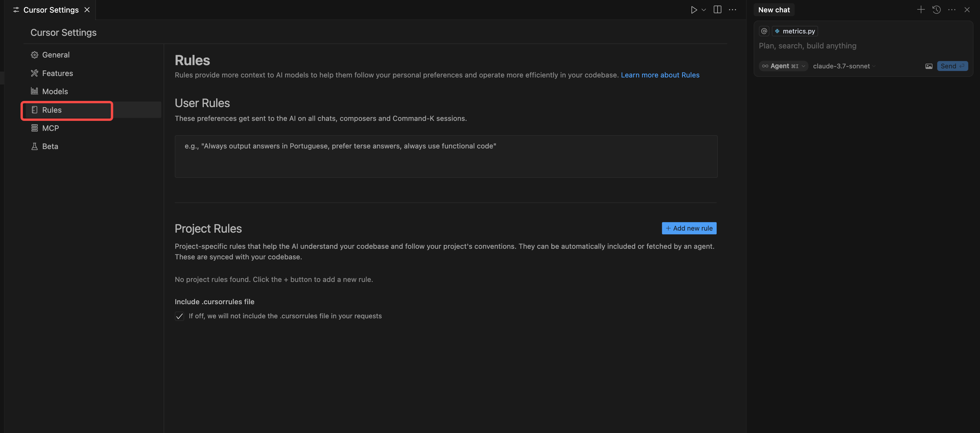Click the Send button
980x433 pixels.
coord(952,66)
